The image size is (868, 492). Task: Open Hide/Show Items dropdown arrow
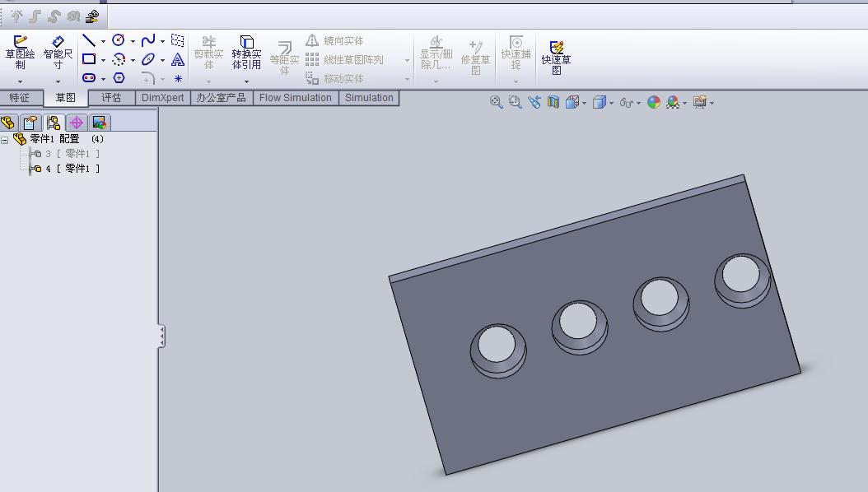(638, 103)
